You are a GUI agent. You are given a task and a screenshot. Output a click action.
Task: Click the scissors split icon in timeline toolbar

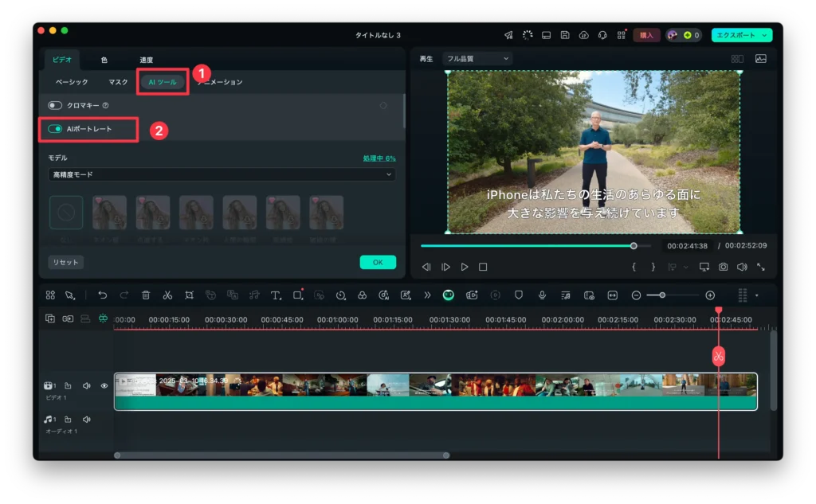click(x=167, y=295)
